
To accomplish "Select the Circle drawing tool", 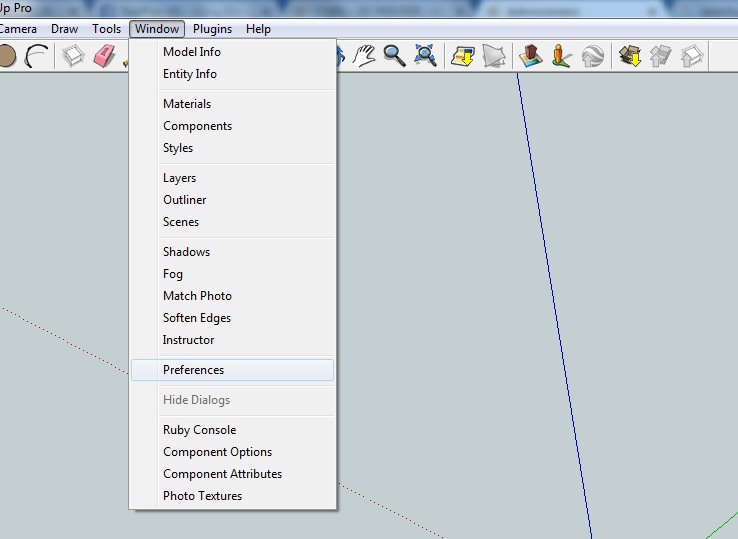I will (x=6, y=56).
